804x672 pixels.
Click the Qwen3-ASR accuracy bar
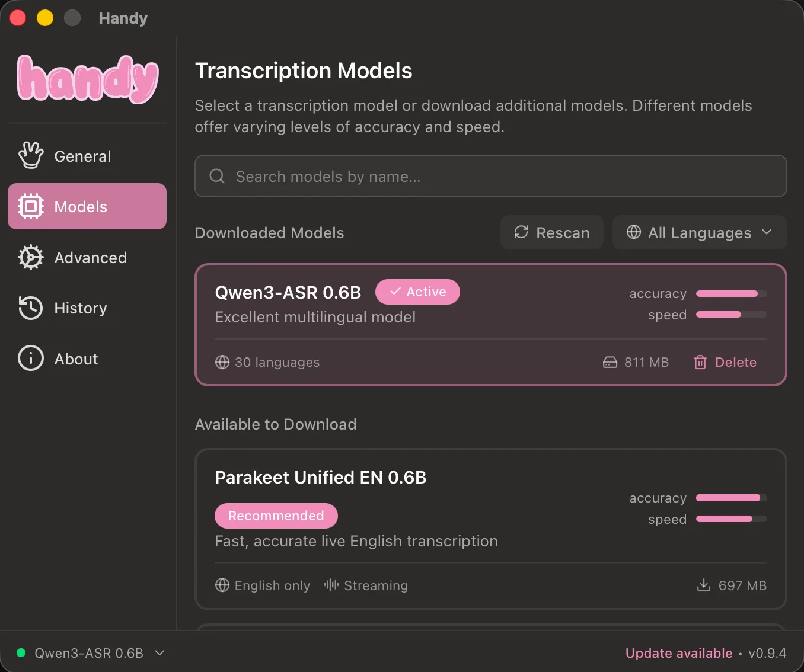coord(732,293)
